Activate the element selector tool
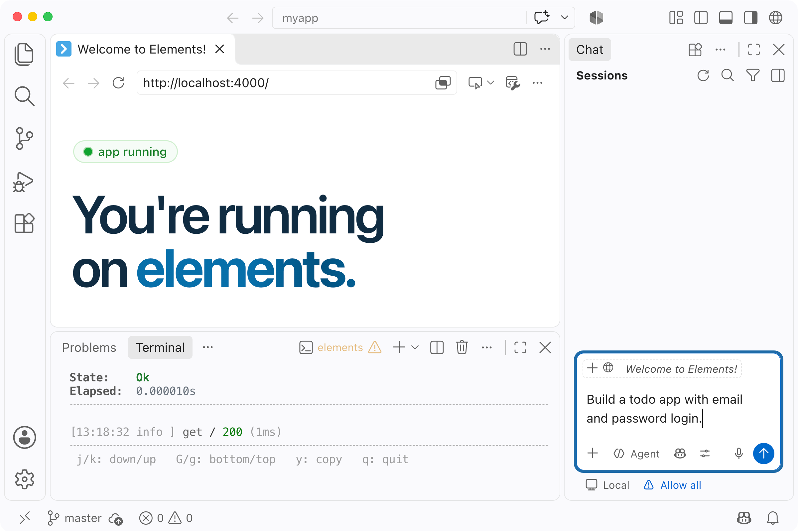Viewport: 798px width, 532px height. tap(475, 83)
